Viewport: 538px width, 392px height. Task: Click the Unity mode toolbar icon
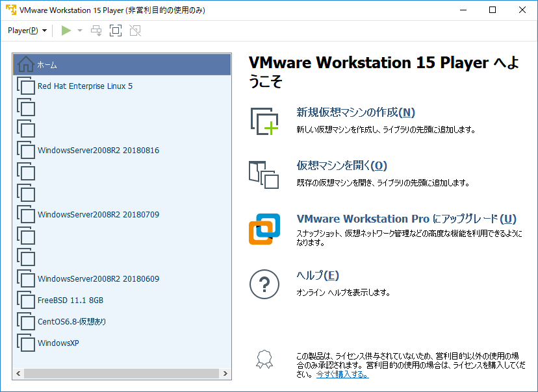135,31
